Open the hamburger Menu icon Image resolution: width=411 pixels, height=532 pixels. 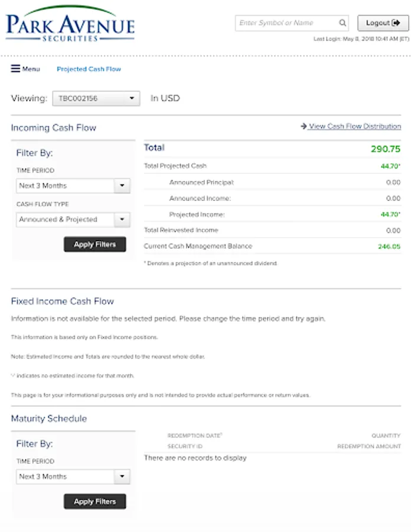pos(16,69)
